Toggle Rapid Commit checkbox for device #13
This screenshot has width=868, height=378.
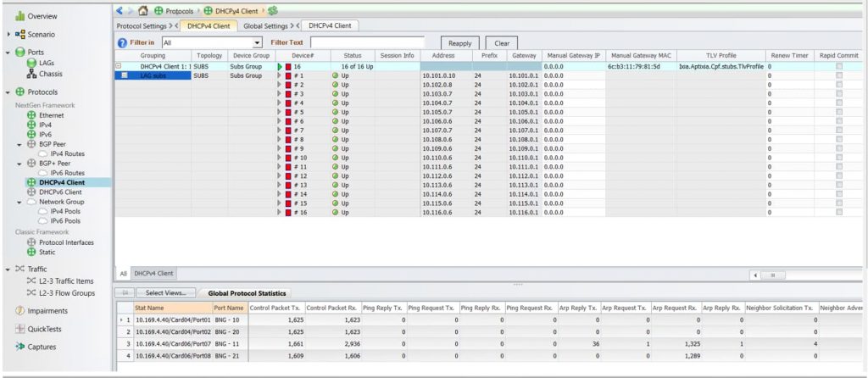pyautogui.click(x=839, y=185)
